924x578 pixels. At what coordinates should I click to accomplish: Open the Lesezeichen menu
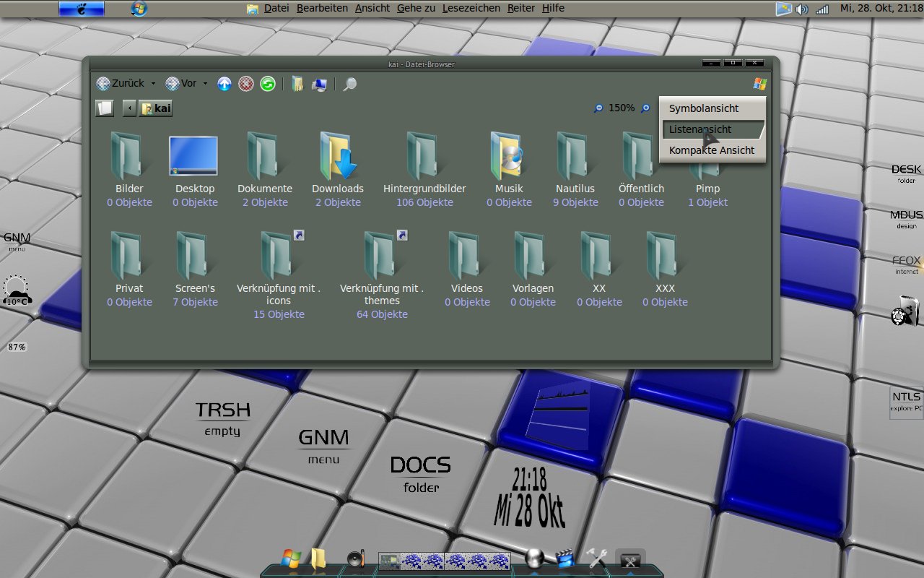(x=471, y=8)
